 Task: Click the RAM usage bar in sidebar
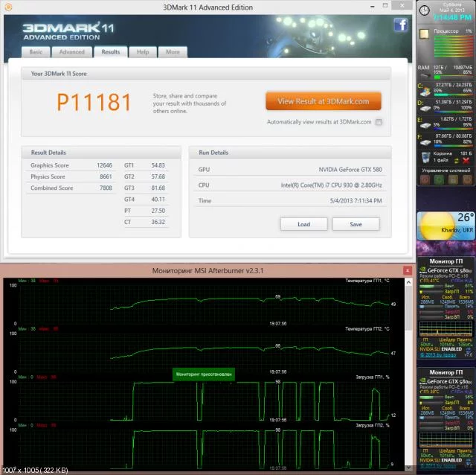tap(452, 77)
